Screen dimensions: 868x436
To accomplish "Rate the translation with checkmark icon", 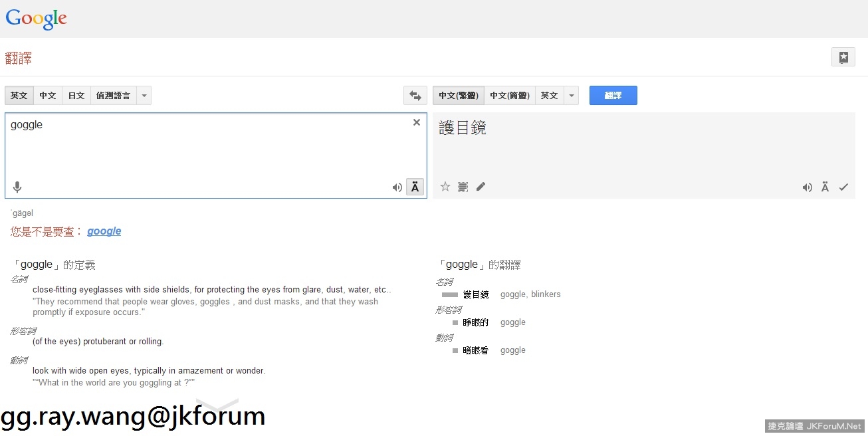I will pos(843,187).
